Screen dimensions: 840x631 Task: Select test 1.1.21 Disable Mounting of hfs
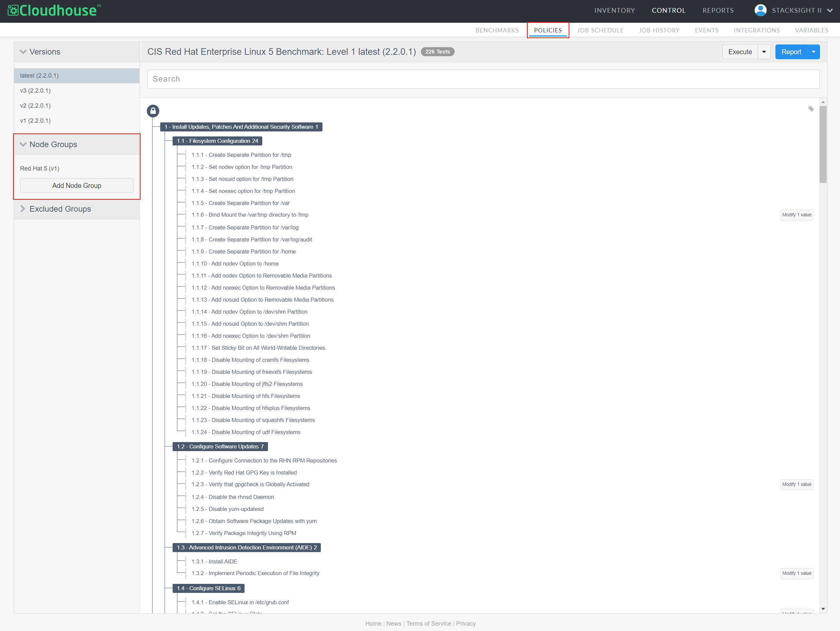coord(246,396)
